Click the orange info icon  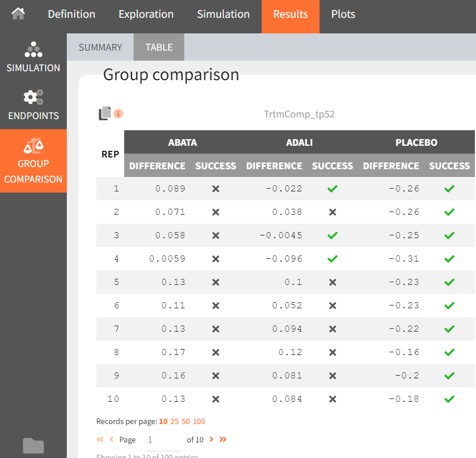pos(119,114)
